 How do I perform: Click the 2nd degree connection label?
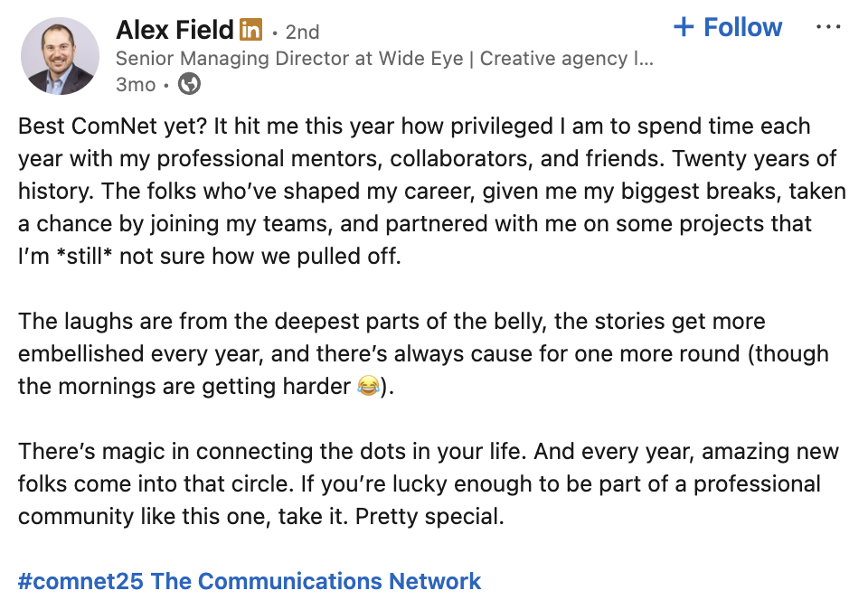[x=302, y=32]
